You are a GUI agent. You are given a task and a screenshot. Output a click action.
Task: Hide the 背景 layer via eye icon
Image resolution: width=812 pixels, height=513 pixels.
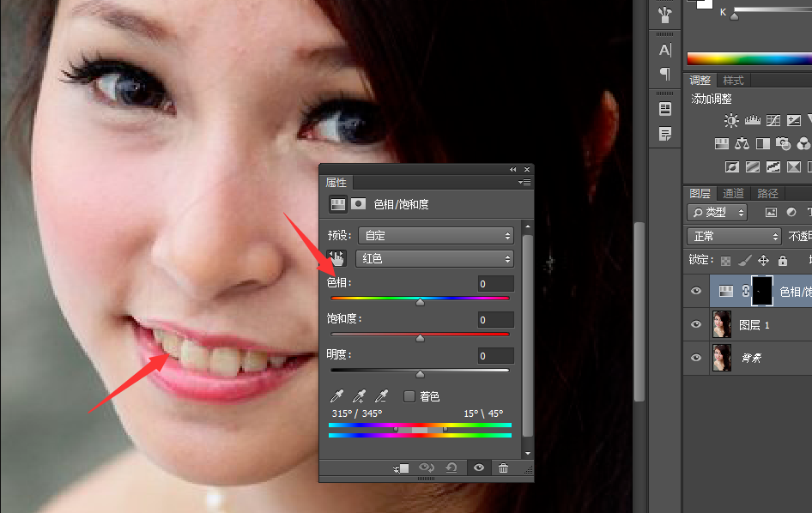point(696,358)
